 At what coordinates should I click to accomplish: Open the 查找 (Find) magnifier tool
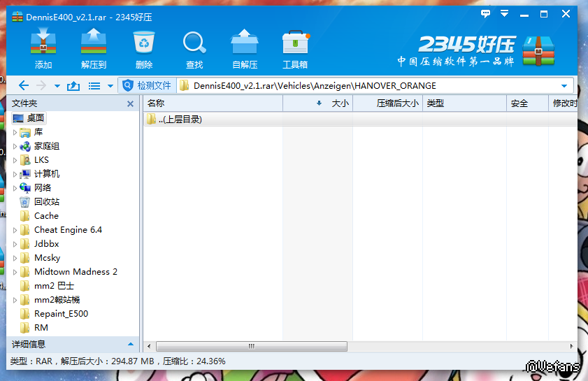[194, 49]
